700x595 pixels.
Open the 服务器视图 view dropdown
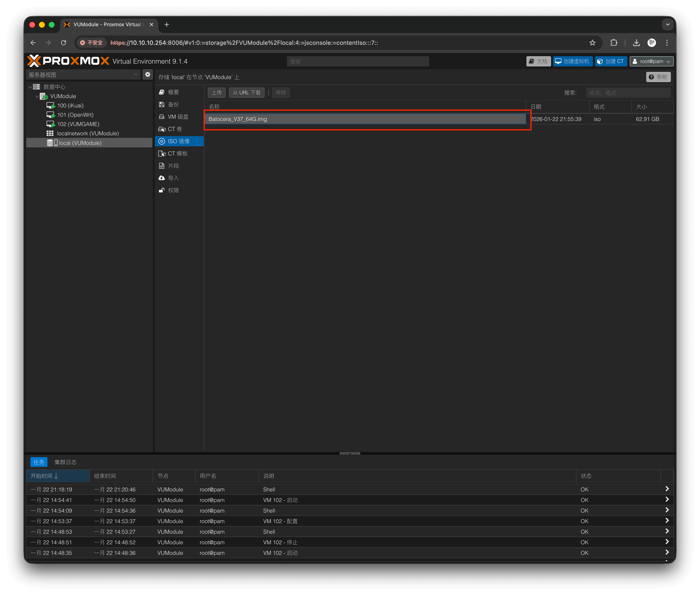tap(83, 75)
